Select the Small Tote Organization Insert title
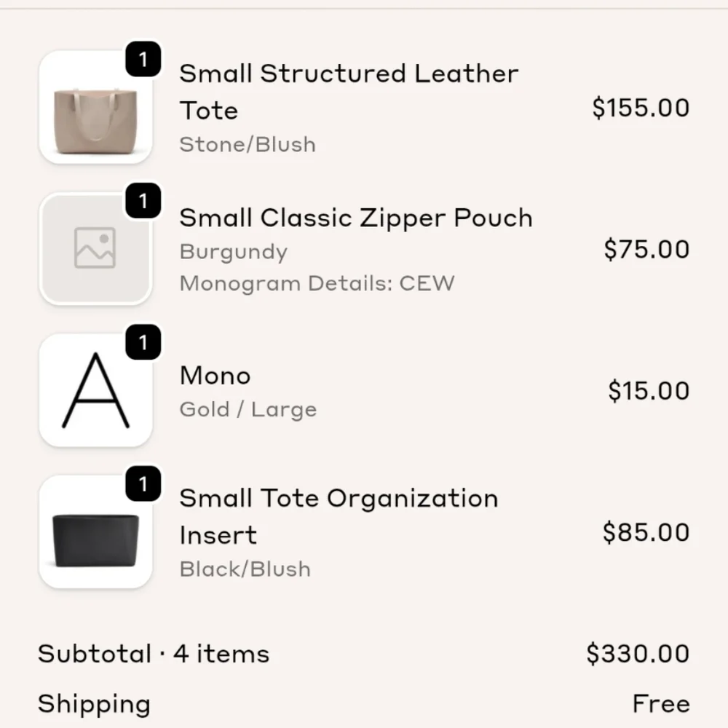 click(339, 517)
